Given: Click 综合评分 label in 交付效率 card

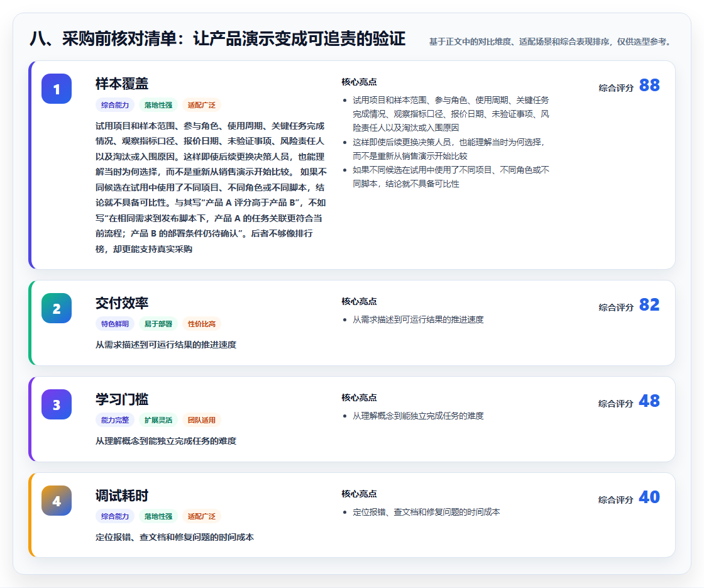Looking at the screenshot, I should (616, 308).
